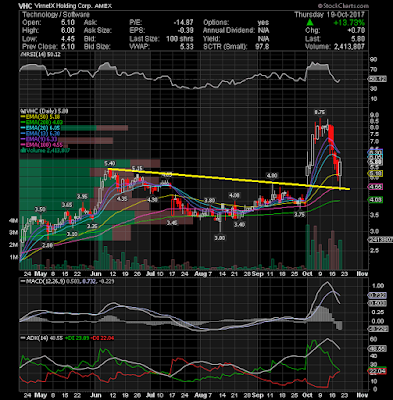
Task: Click the Last Size value 100 shrs
Action: 180,39
